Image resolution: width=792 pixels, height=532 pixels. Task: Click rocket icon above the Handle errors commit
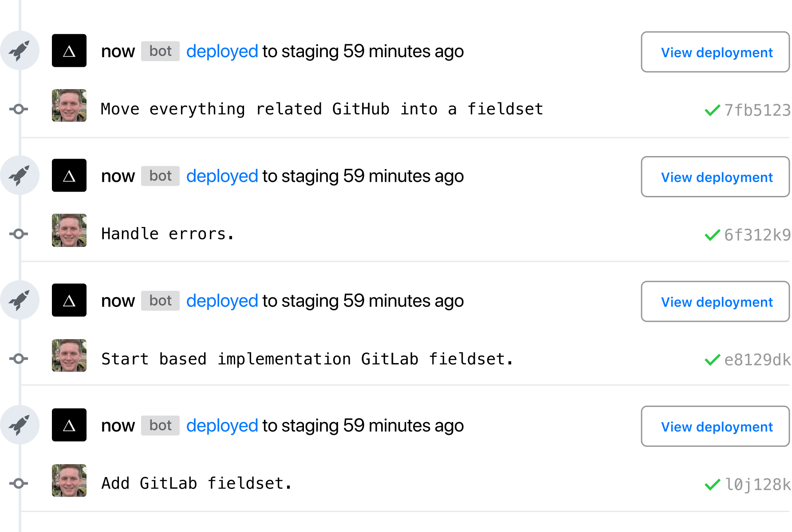tap(20, 176)
